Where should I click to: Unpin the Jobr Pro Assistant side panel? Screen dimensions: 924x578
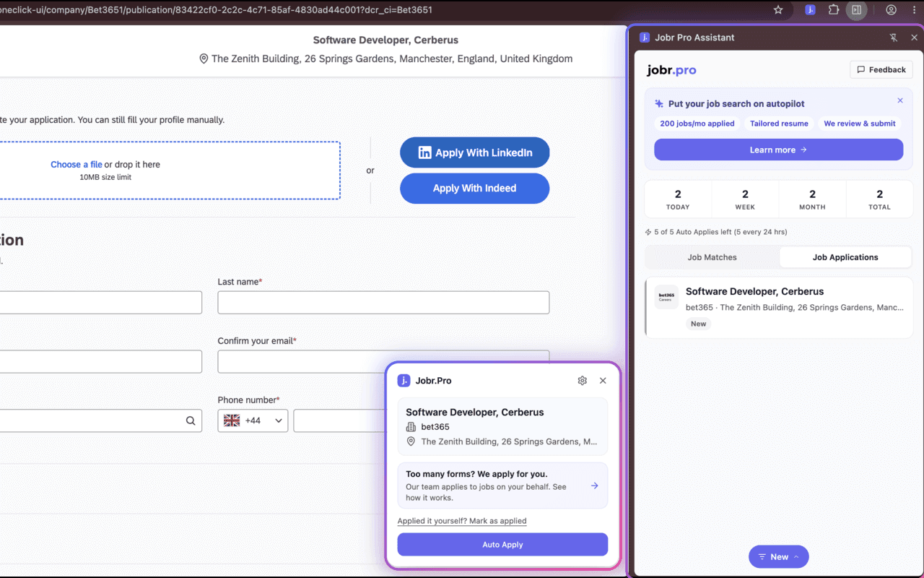click(894, 38)
